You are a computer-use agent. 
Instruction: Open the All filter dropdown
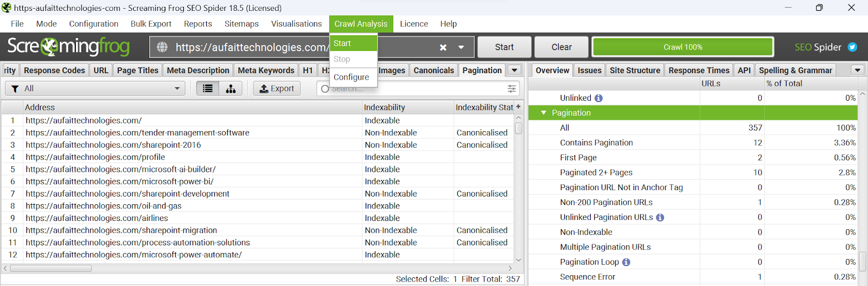95,88
